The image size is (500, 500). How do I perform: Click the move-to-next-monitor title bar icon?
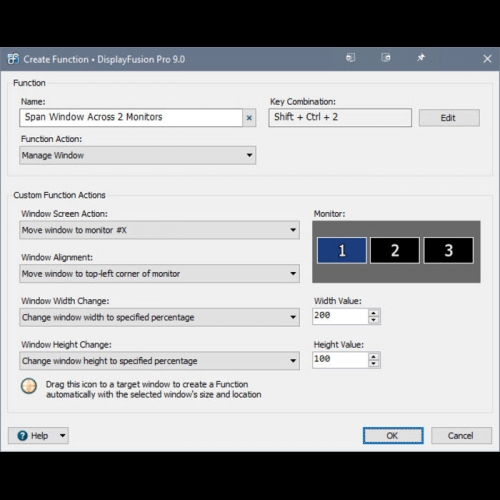pyautogui.click(x=386, y=58)
